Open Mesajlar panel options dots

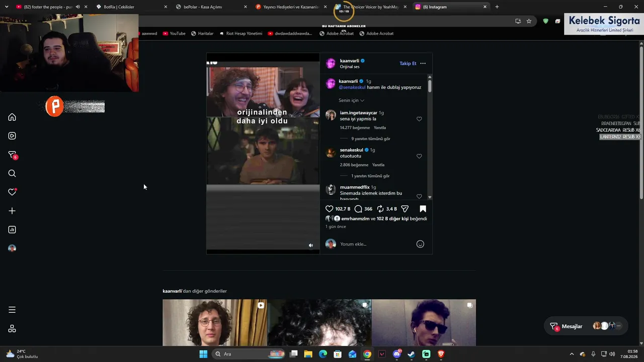pyautogui.click(x=618, y=326)
